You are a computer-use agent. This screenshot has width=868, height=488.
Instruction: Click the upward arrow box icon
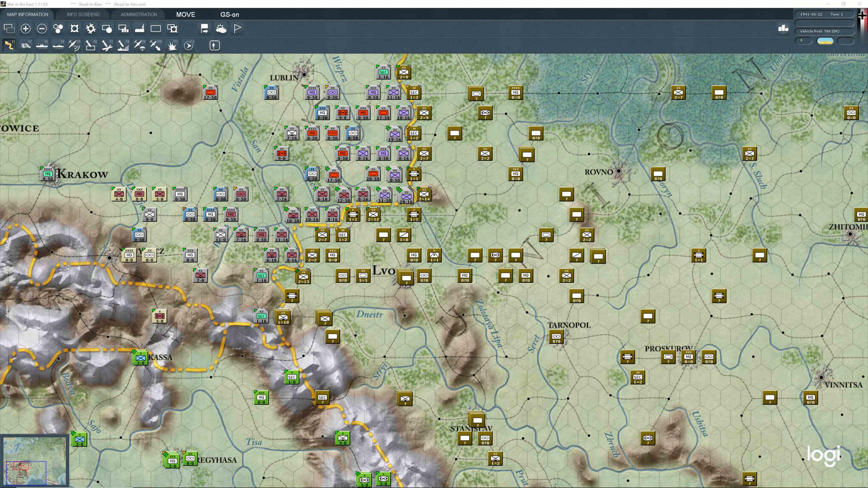click(x=214, y=45)
